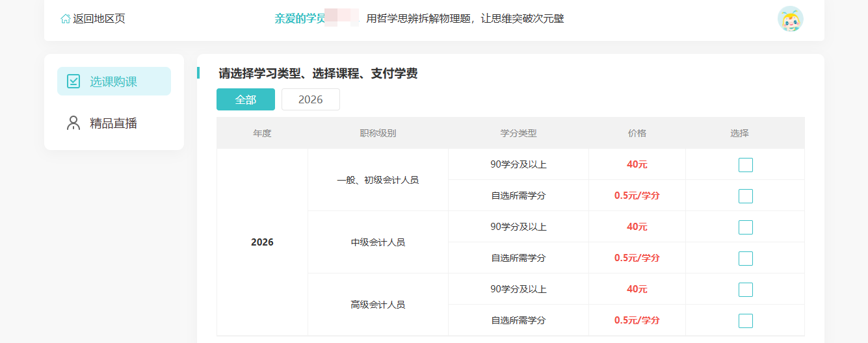Image resolution: width=868 pixels, height=343 pixels.
Task: Click the 学分类型 column header
Action: point(518,133)
